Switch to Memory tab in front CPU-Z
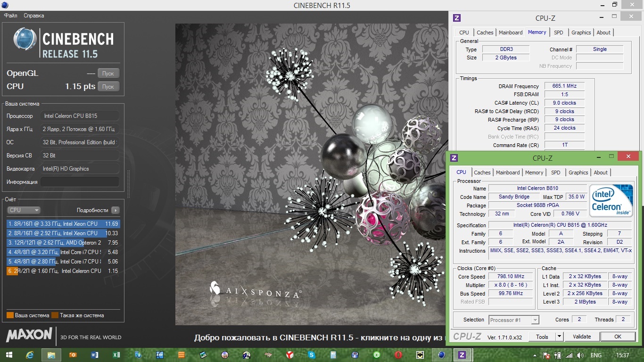Image resolution: width=644 pixels, height=362 pixels. click(x=534, y=173)
